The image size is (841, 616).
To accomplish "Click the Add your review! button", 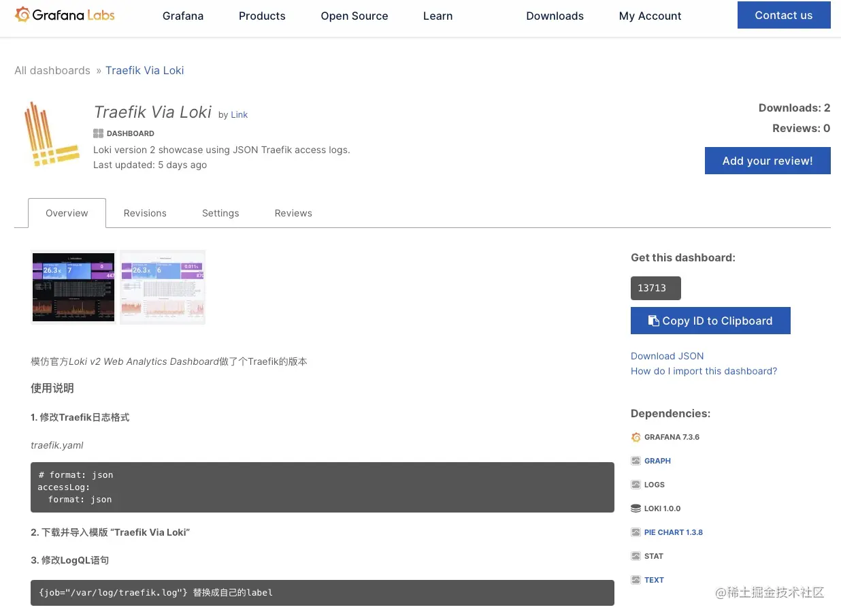I will pyautogui.click(x=768, y=161).
